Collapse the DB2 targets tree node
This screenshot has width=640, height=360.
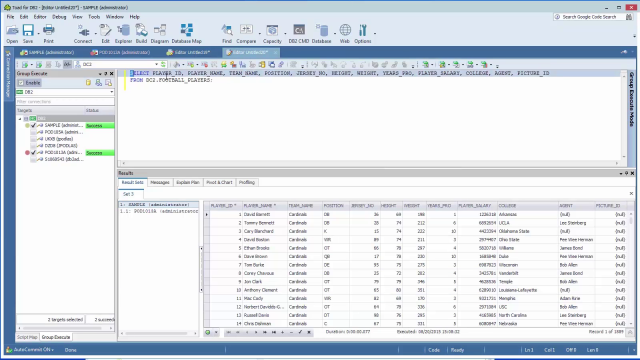pos(20,119)
